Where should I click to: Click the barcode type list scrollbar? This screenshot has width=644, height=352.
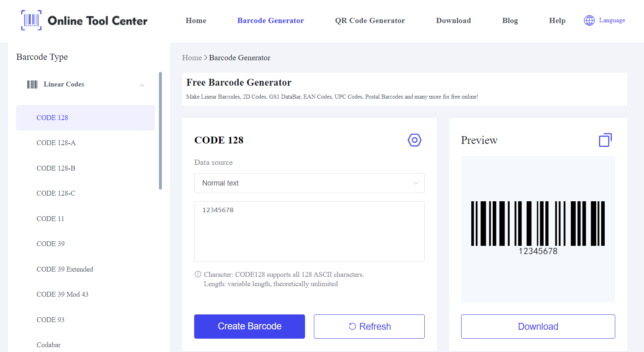[x=161, y=131]
